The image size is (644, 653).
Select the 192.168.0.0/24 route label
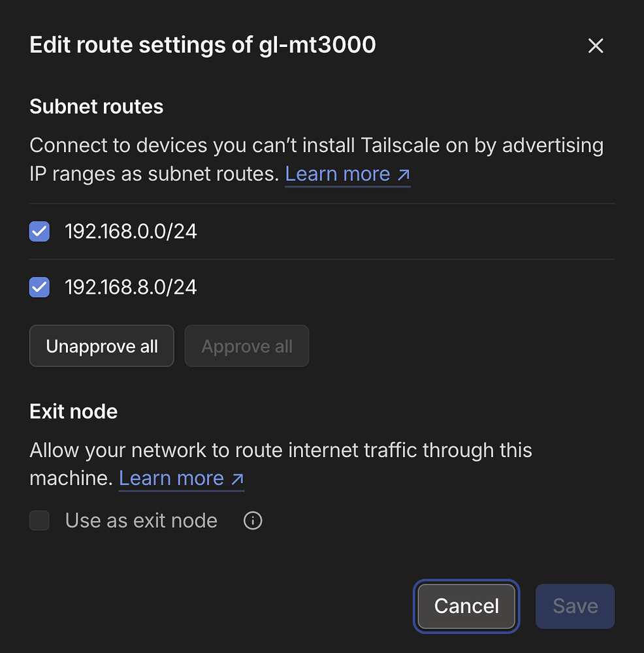[x=131, y=231]
